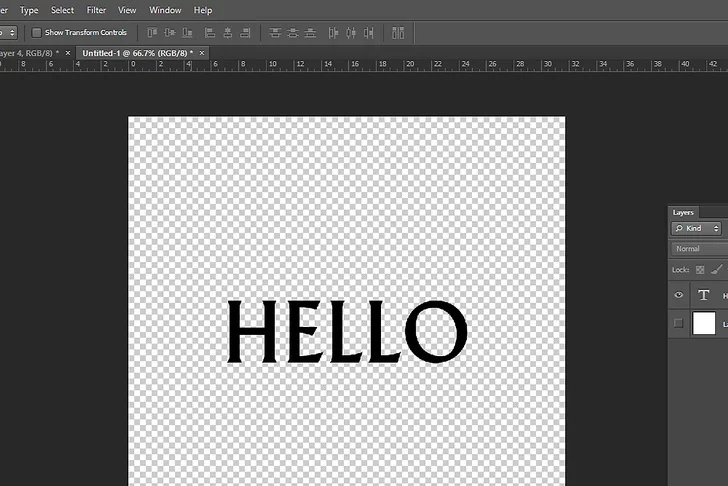Screen dimensions: 728x486
Task: Click the Align Vertical Centers icon
Action: 171,33
